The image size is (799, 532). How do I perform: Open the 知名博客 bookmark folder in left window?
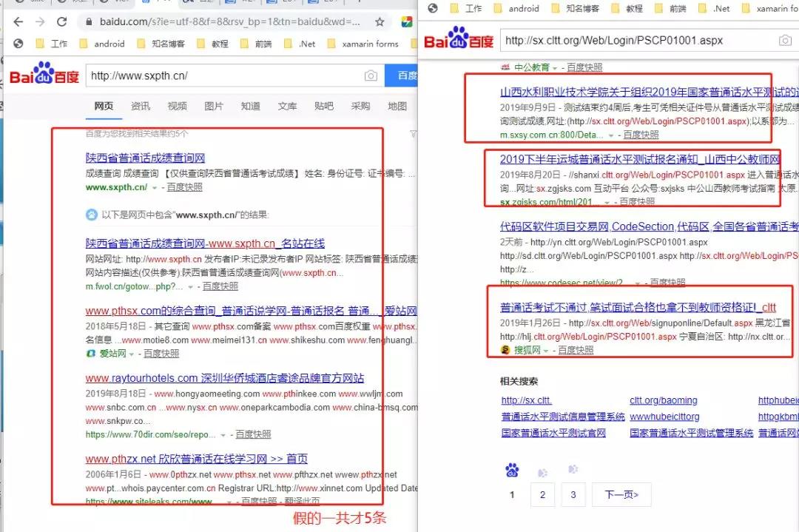[x=161, y=44]
